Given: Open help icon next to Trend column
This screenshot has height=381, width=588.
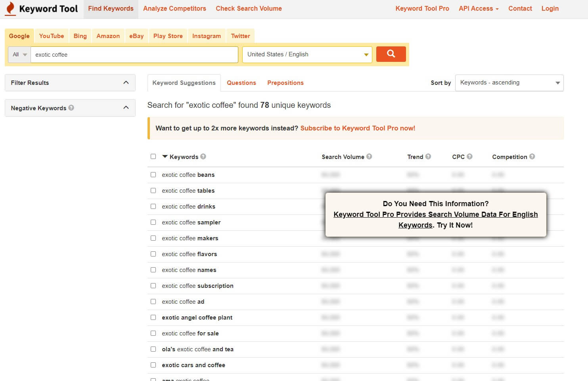Looking at the screenshot, I should pyautogui.click(x=428, y=156).
